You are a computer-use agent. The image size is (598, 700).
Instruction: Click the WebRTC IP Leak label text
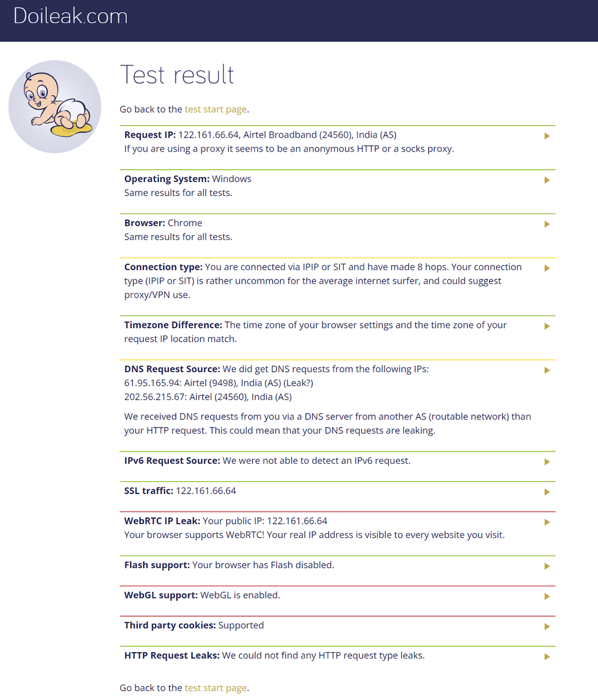[x=162, y=521]
